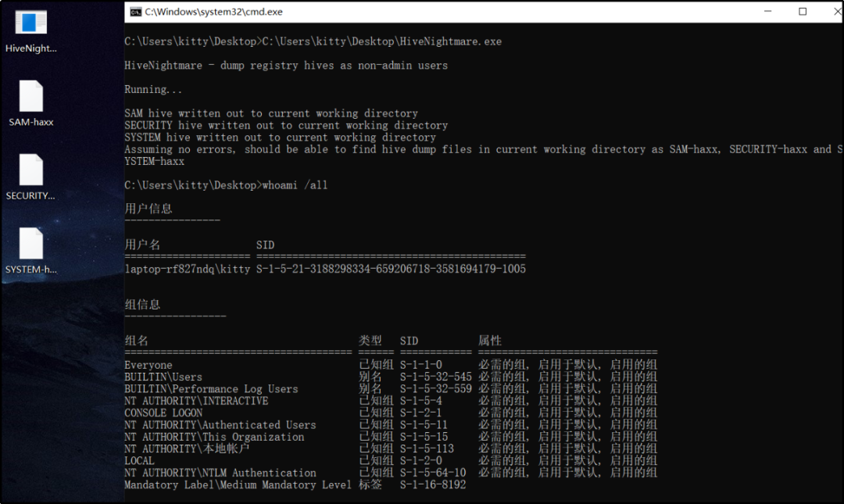The width and height of the screenshot is (844, 504).
Task: Click the '类型' column header
Action: 370,341
